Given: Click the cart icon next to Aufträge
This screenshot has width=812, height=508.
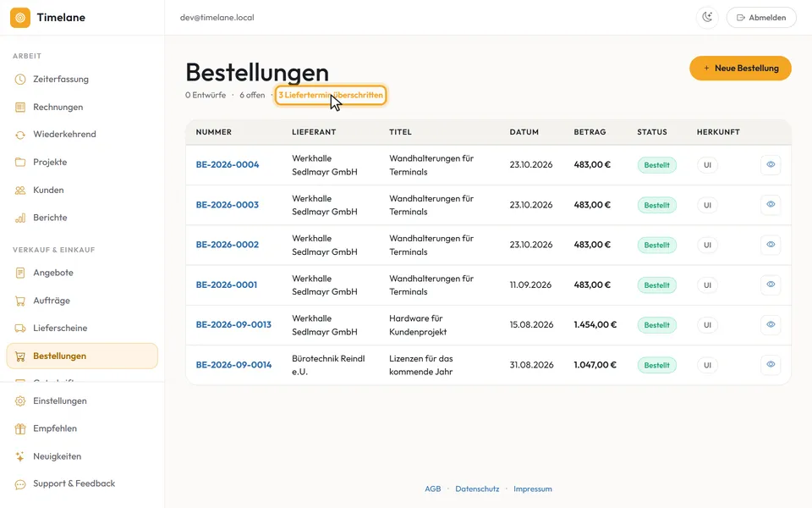Looking at the screenshot, I should 20,301.
